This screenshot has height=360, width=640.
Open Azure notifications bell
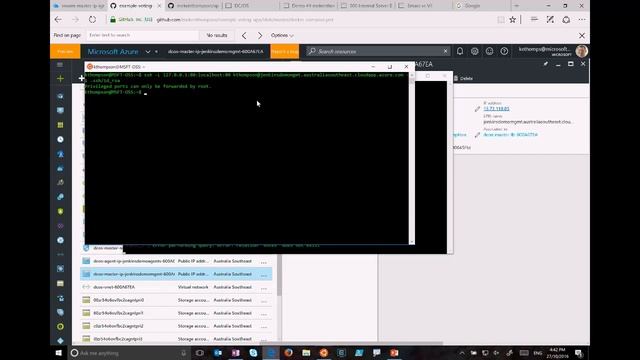460,51
